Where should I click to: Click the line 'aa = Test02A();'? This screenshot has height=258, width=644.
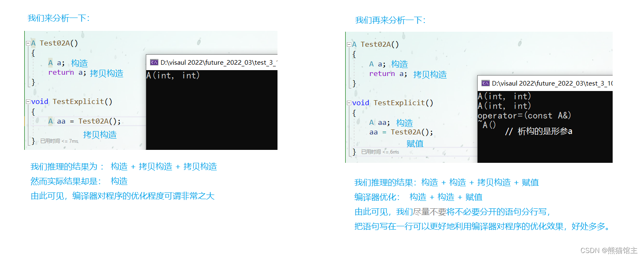coord(401,132)
